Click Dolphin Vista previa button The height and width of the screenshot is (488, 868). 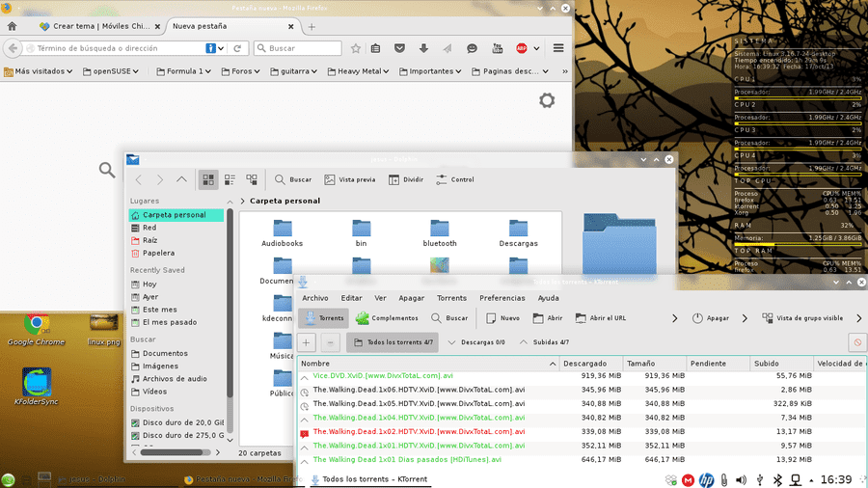tap(350, 179)
